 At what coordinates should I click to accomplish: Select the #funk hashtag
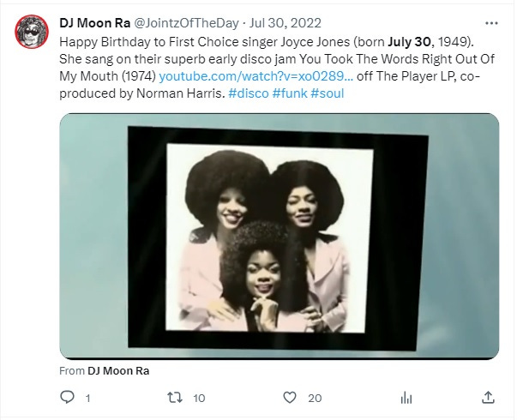point(290,93)
